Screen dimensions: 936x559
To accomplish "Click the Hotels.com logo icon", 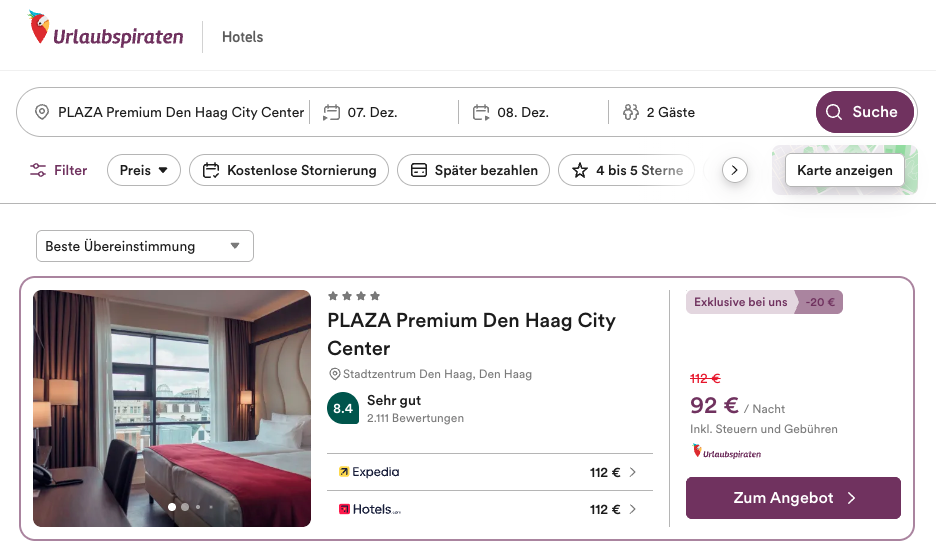I will pos(344,509).
